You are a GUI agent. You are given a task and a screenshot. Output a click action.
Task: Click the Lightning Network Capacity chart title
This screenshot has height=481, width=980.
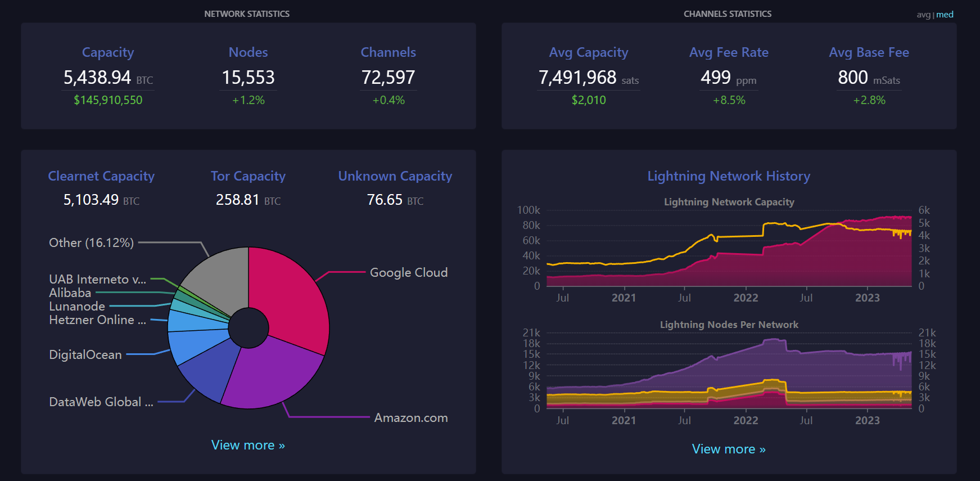[729, 202]
